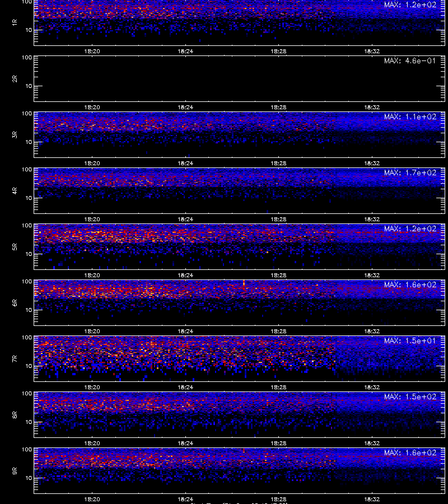
Task: Select the 8R y-axis panel label
Action: 15,414
